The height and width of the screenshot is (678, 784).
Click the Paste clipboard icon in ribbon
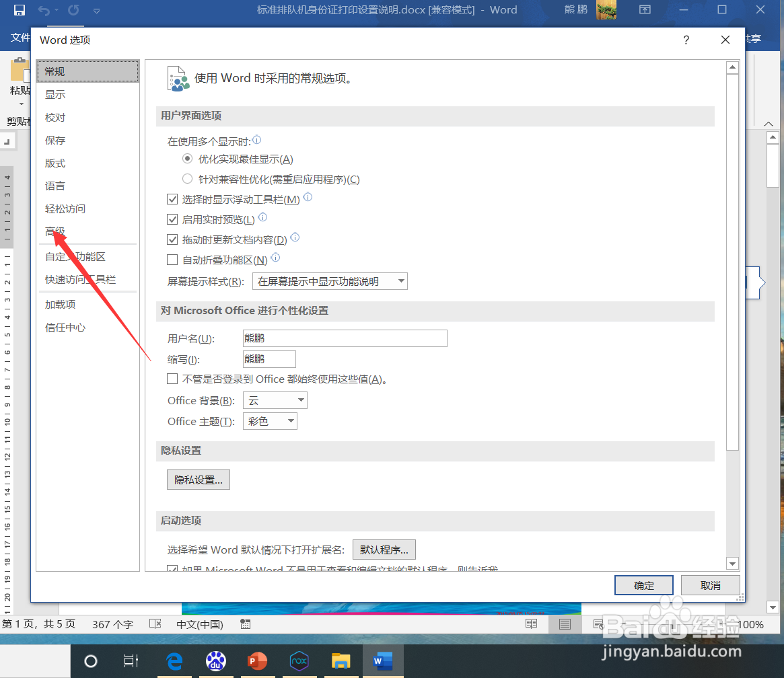pyautogui.click(x=20, y=69)
